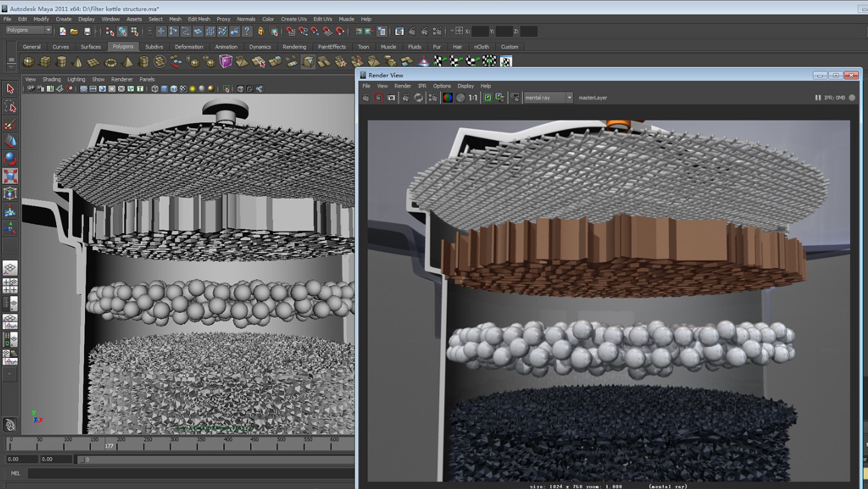Take a snapshot in Render View
Viewport: 868px width, 489px height.
[391, 98]
